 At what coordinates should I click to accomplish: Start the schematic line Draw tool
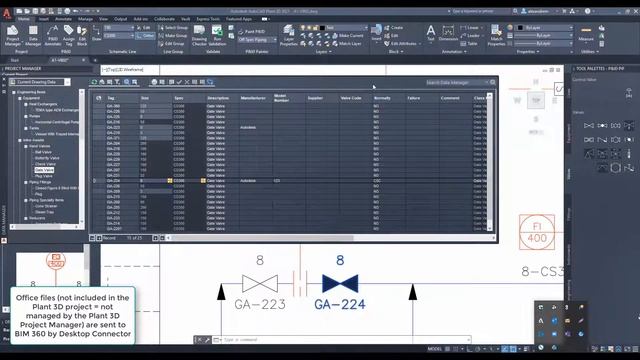97,33
